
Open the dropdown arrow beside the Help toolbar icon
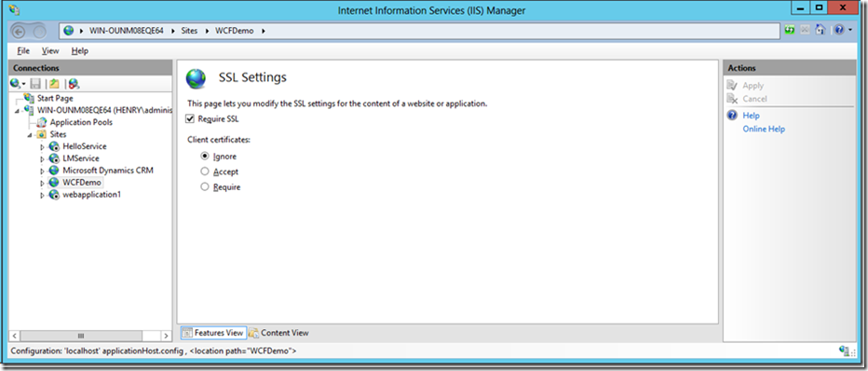click(x=851, y=31)
